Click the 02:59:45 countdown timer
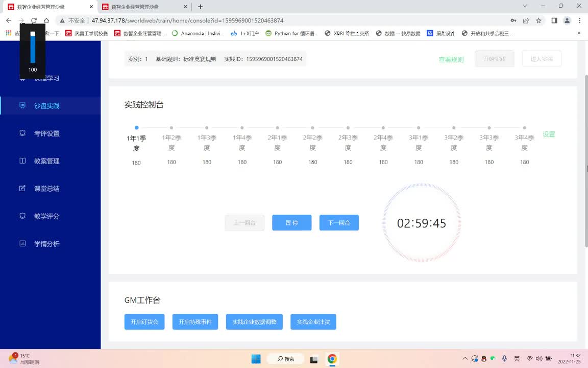The image size is (588, 368). 422,223
